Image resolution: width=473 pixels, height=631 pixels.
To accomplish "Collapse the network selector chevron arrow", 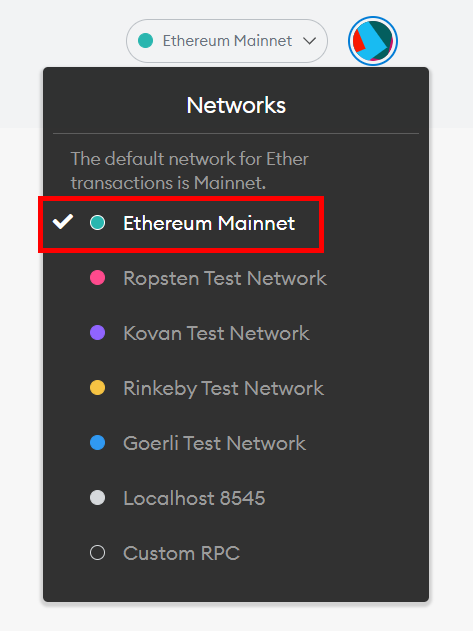I will pos(310,41).
